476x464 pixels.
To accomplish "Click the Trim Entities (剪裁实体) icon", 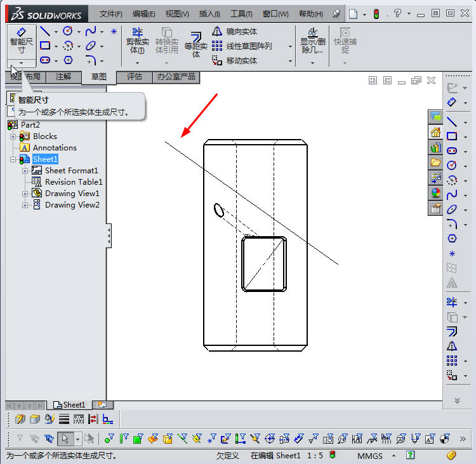I will click(x=137, y=41).
